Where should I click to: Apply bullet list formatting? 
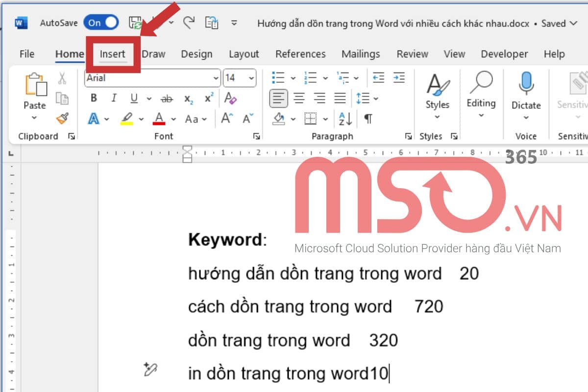(278, 78)
